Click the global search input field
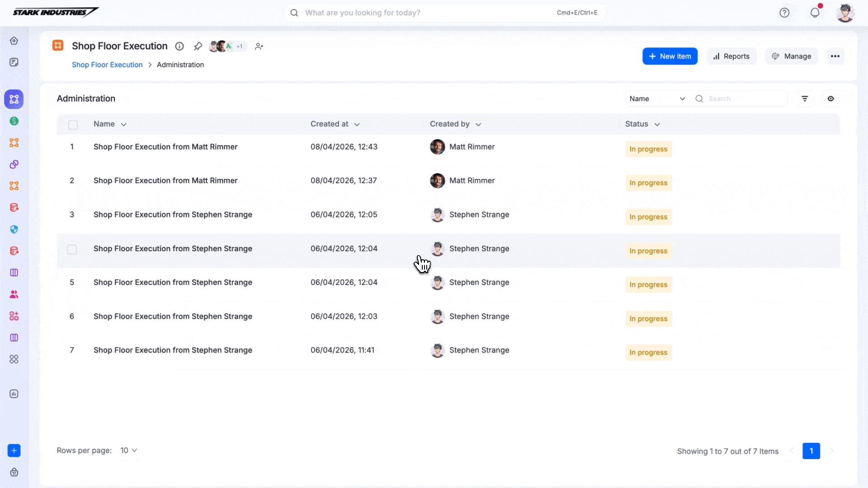868x488 pixels. (x=425, y=13)
